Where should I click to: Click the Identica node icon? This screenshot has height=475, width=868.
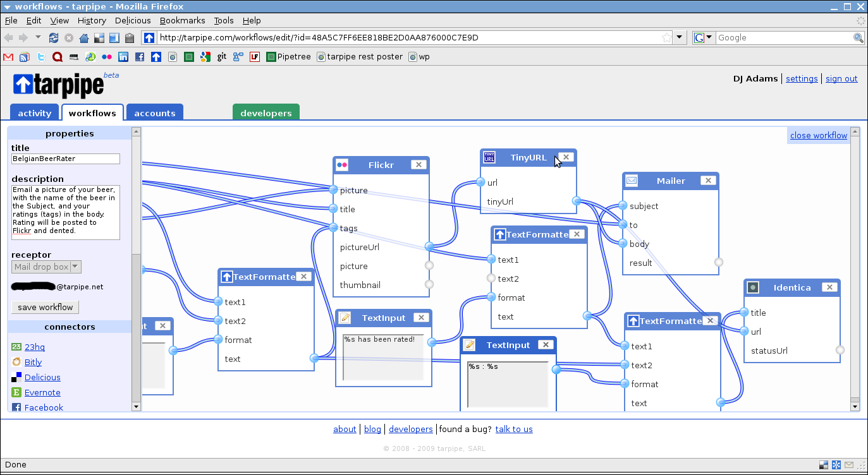click(x=753, y=287)
